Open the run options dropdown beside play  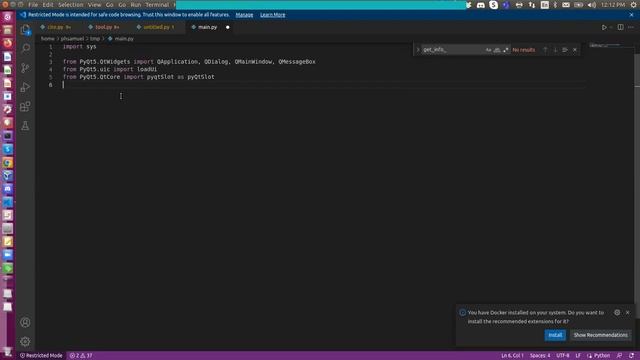(611, 27)
